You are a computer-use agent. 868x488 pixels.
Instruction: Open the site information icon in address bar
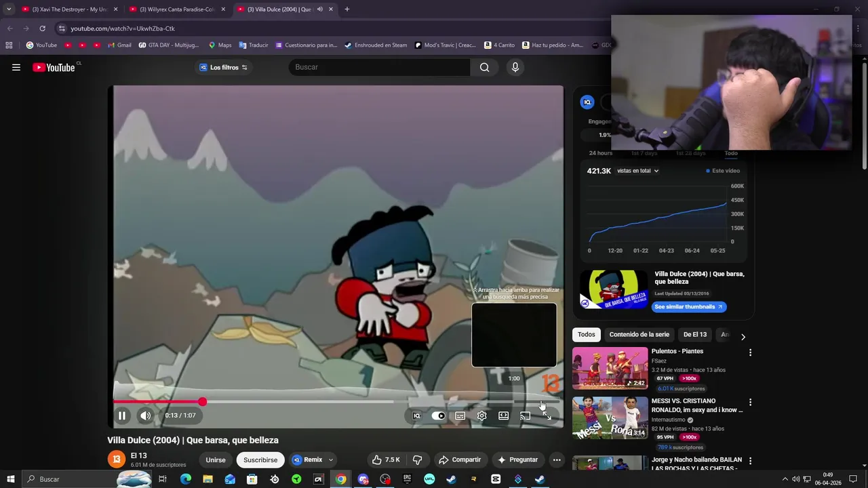tap(62, 28)
